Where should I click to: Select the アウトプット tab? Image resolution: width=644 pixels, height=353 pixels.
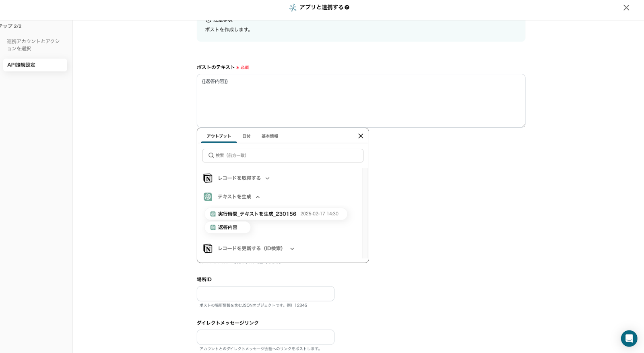tap(219, 136)
